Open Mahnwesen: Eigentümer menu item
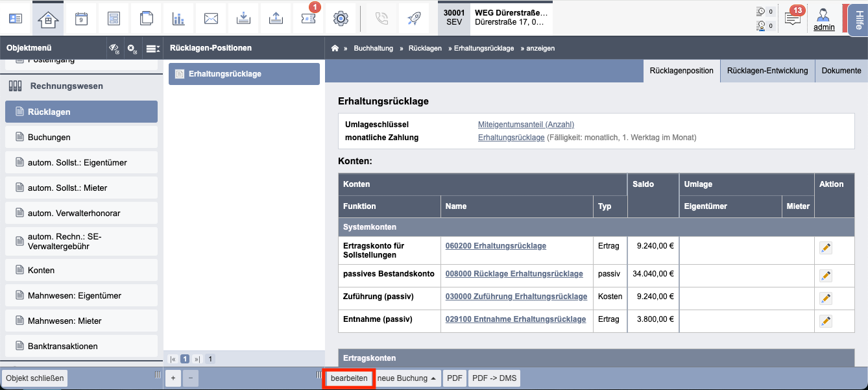 81,295
